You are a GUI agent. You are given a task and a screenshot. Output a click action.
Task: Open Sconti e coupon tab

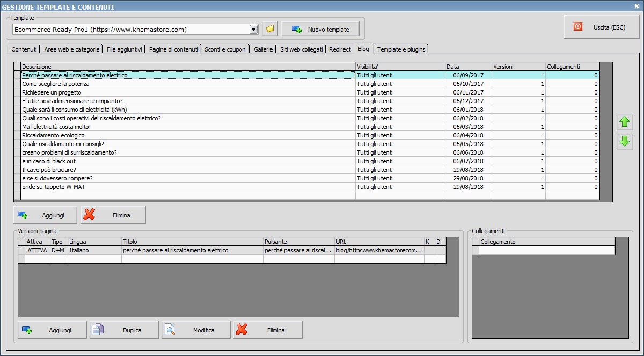225,49
